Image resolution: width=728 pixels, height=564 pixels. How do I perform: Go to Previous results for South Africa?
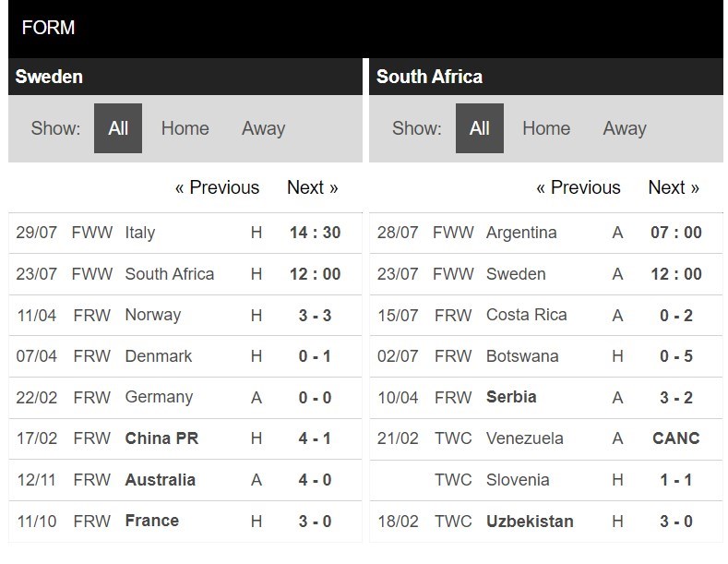coord(578,187)
